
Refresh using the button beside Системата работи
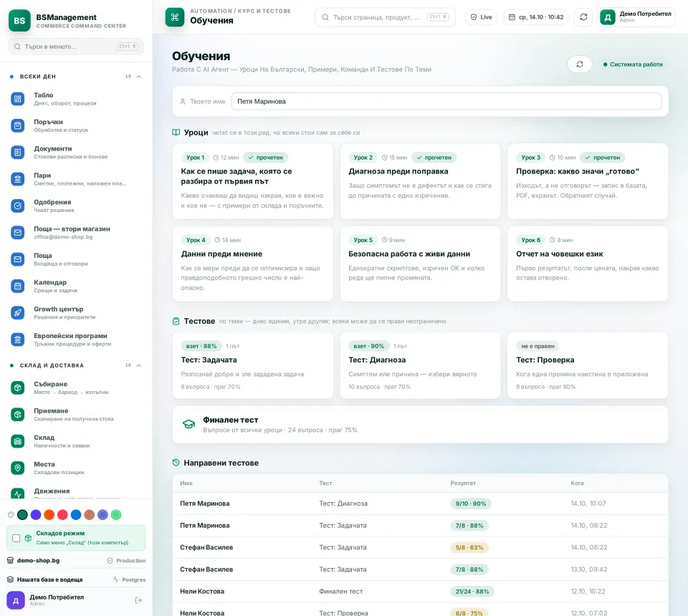(x=580, y=64)
